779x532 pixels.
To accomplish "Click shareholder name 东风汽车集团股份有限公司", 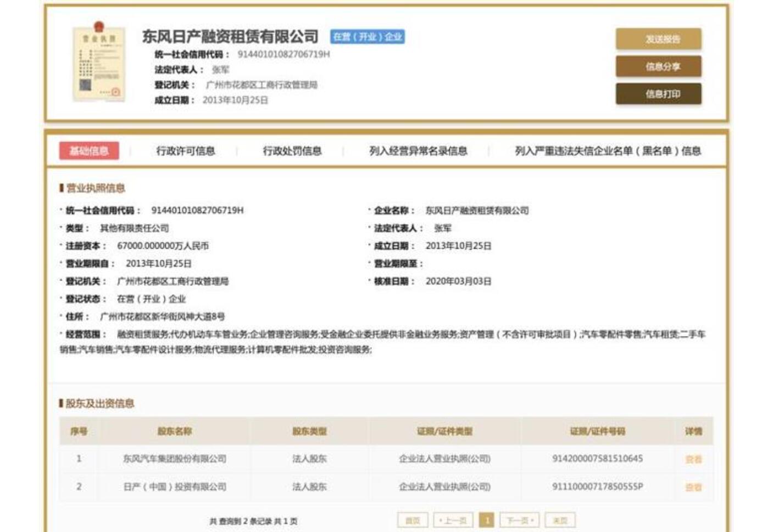I will point(174,459).
